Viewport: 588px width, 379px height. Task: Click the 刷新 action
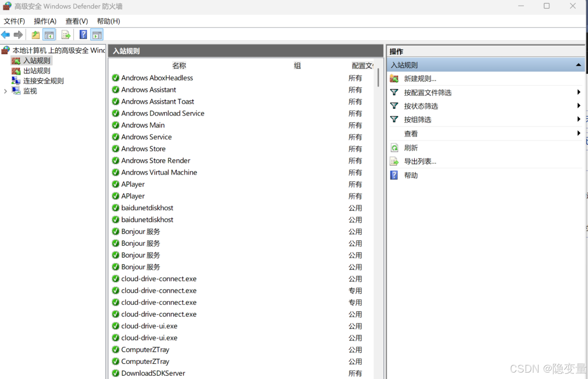pyautogui.click(x=411, y=148)
